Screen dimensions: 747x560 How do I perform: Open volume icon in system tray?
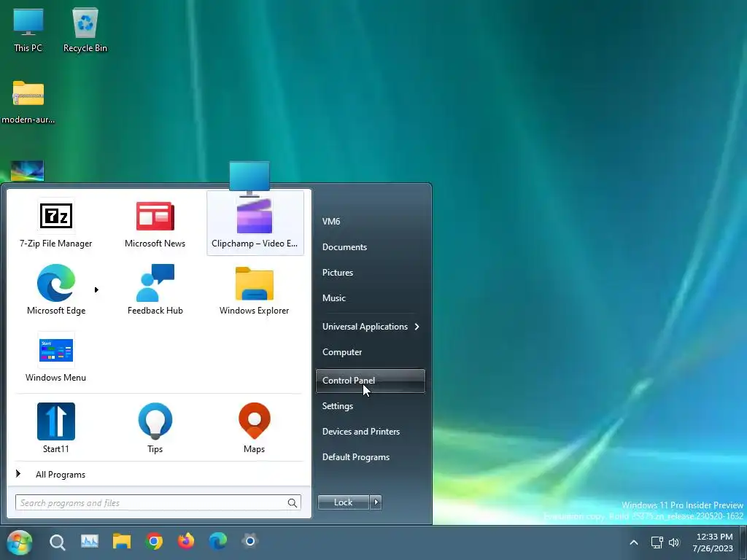(x=673, y=542)
